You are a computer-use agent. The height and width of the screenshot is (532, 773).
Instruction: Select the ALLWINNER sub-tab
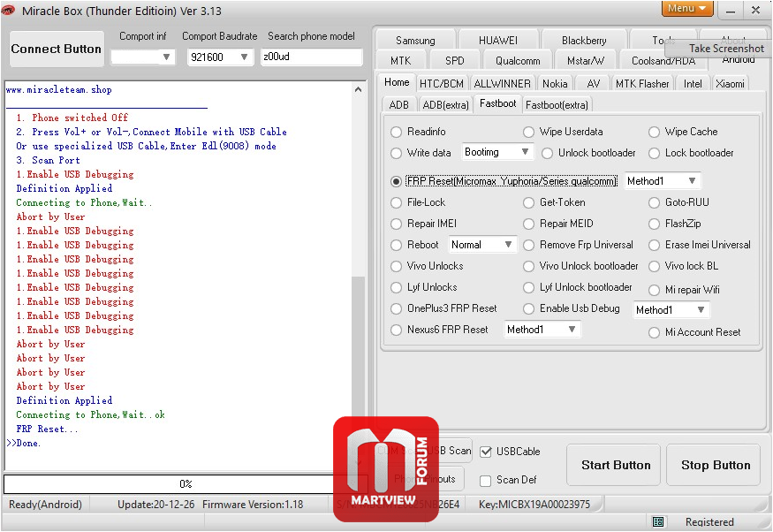click(502, 84)
